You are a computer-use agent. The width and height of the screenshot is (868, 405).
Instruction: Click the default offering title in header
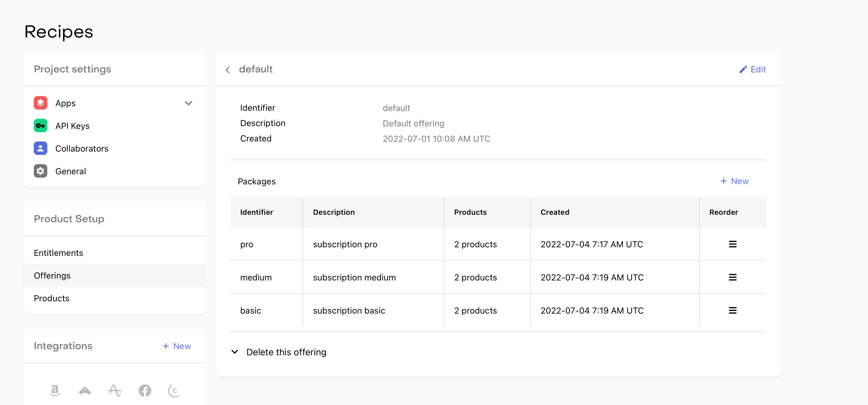[256, 69]
